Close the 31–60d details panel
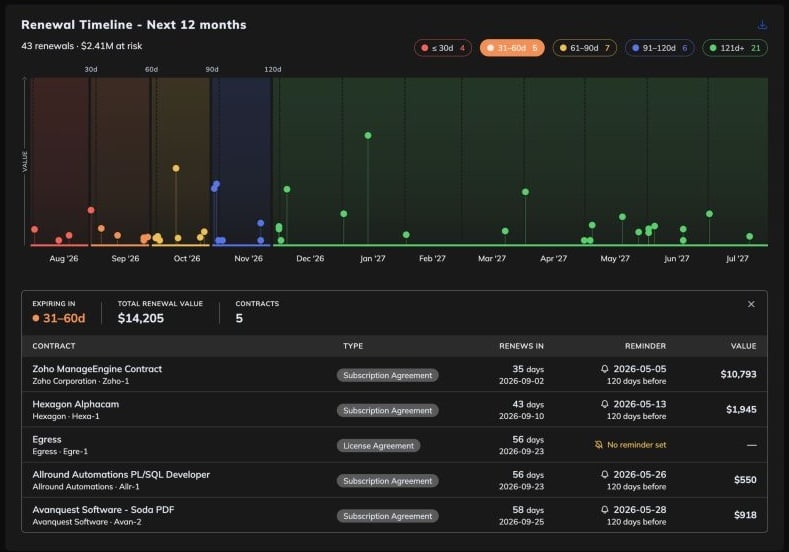This screenshot has height=552, width=789. click(x=751, y=304)
